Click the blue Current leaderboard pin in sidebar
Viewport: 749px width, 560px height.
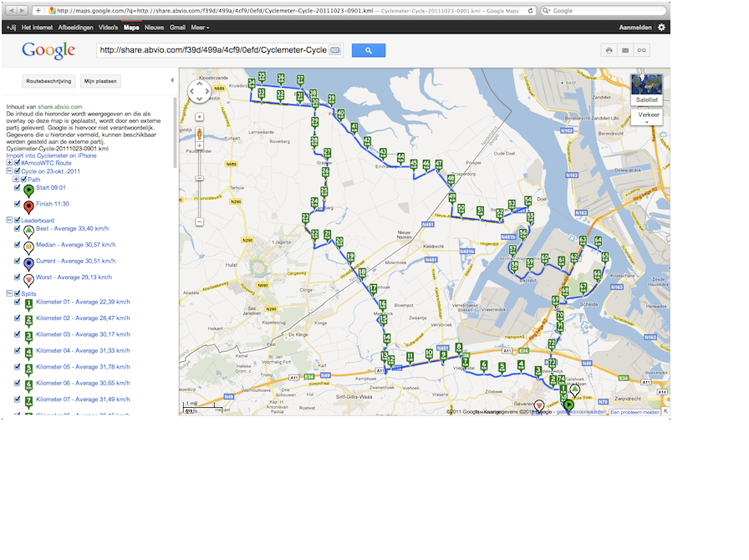(28, 264)
